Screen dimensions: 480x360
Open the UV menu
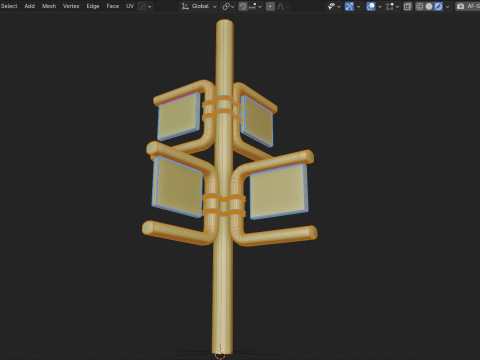(130, 6)
